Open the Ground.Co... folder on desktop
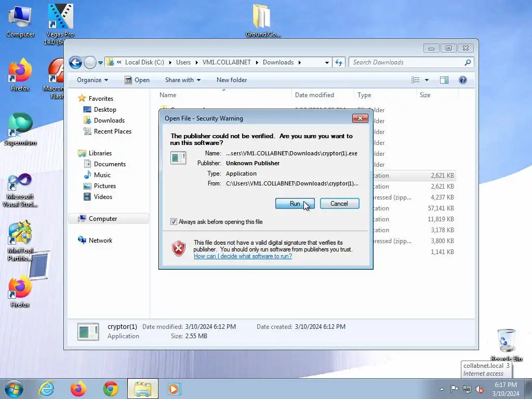Screen dimensions: 532x399 [x=262, y=20]
